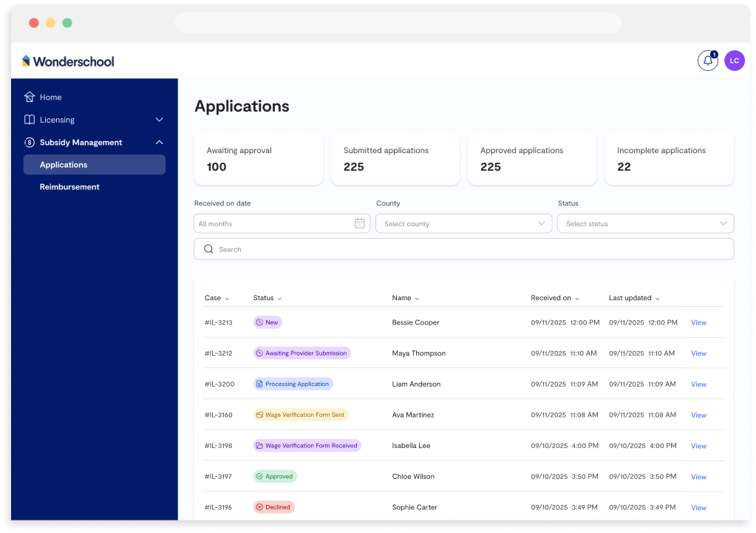Image resolution: width=756 pixels, height=533 pixels.
Task: Click case number #IL-3197
Action: [x=219, y=477]
